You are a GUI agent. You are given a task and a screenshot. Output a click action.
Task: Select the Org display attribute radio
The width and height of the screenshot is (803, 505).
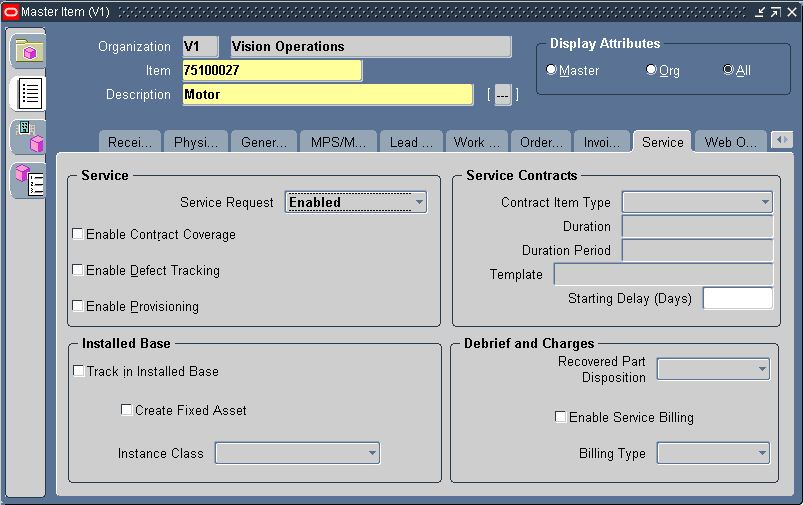(x=651, y=69)
